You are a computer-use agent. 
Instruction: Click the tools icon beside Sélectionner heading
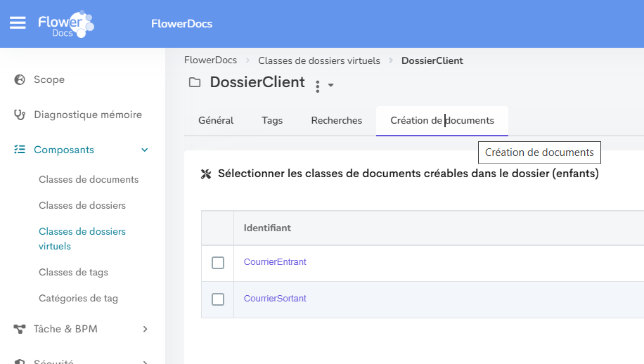[x=206, y=174]
